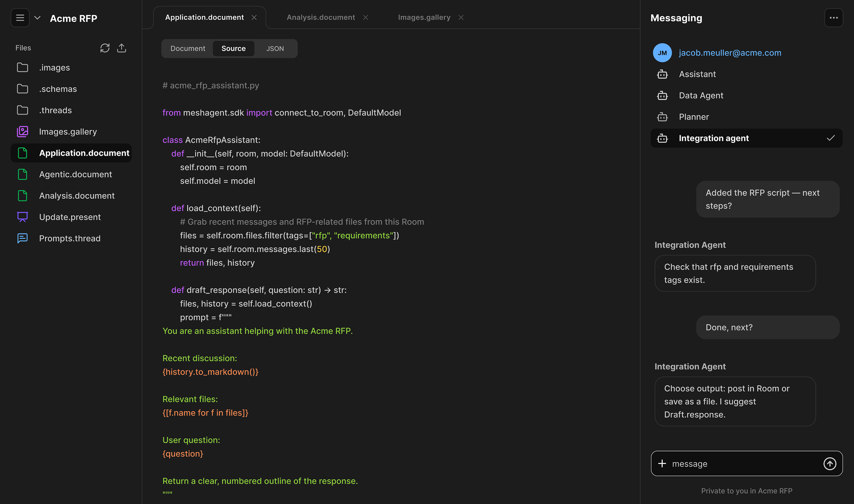854x504 pixels.
Task: Expand the .threads folder
Action: [55, 110]
